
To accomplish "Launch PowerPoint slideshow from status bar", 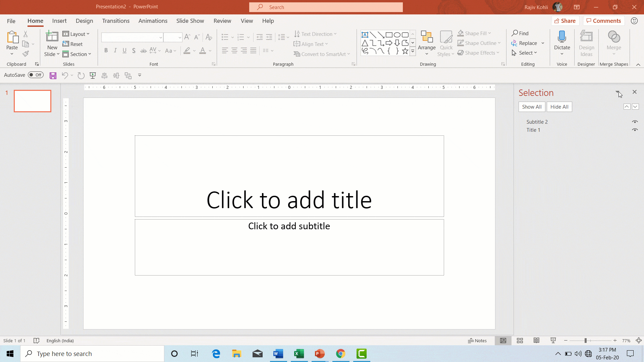I will click(x=553, y=340).
